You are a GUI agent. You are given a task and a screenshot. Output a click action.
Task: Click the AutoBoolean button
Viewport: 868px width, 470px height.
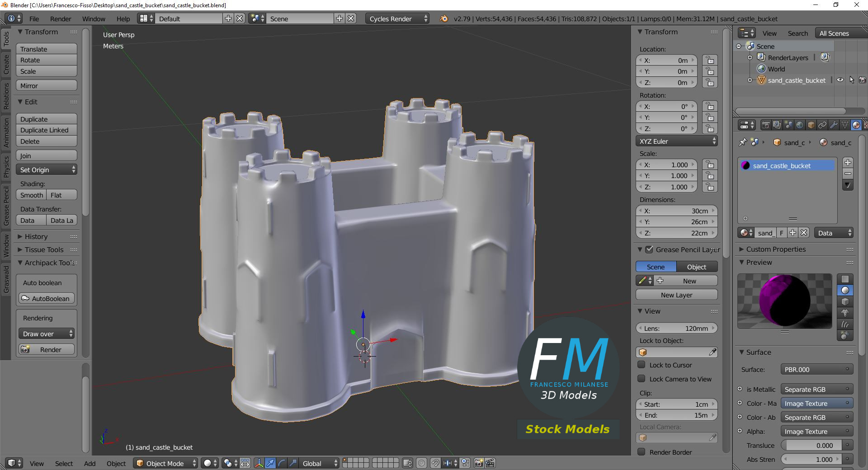47,298
